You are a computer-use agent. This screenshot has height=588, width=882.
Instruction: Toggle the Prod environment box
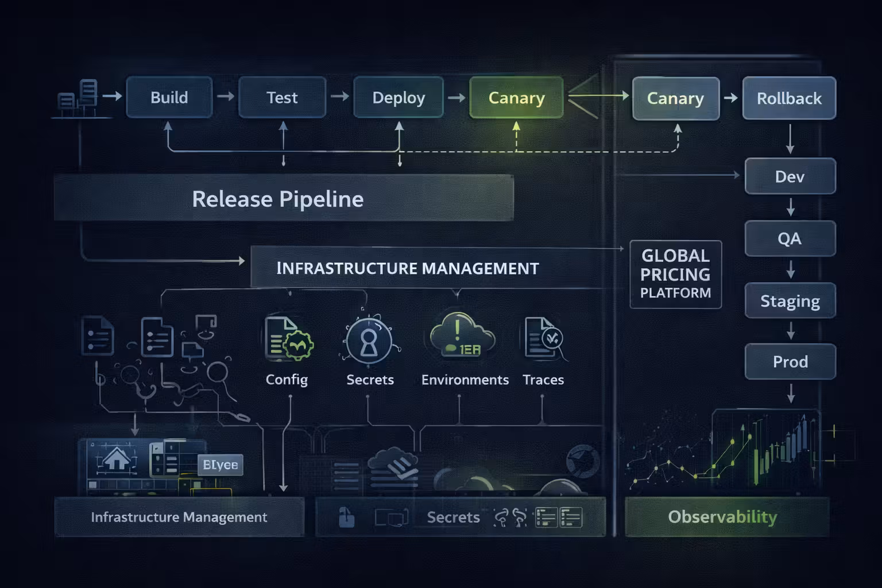(x=790, y=362)
